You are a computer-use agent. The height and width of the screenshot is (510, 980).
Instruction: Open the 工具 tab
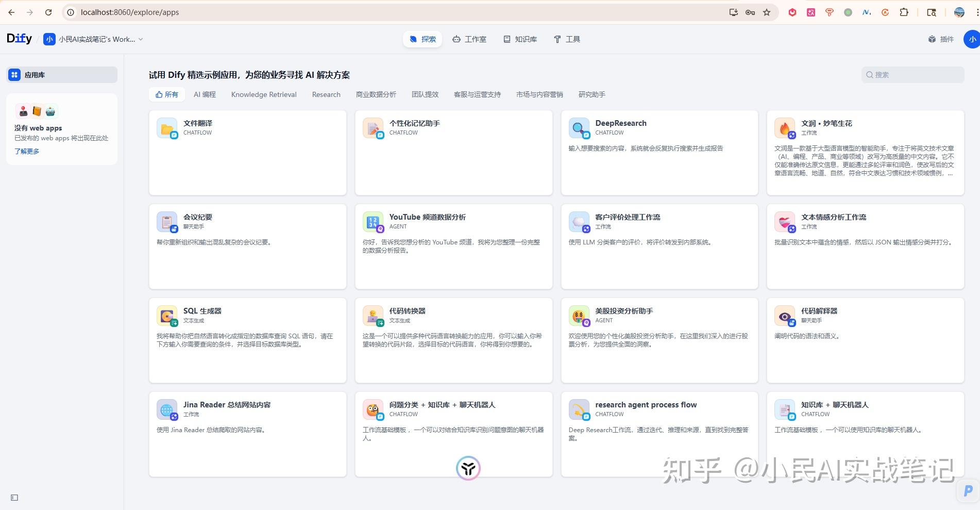point(567,39)
